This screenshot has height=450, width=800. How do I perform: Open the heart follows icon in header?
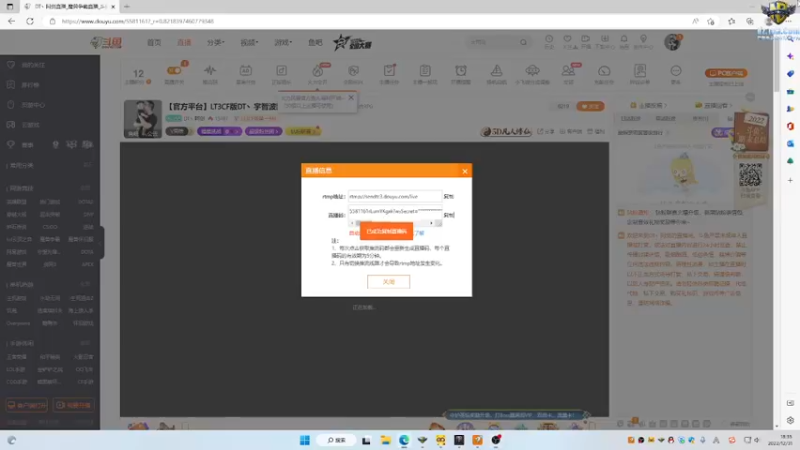[x=568, y=41]
